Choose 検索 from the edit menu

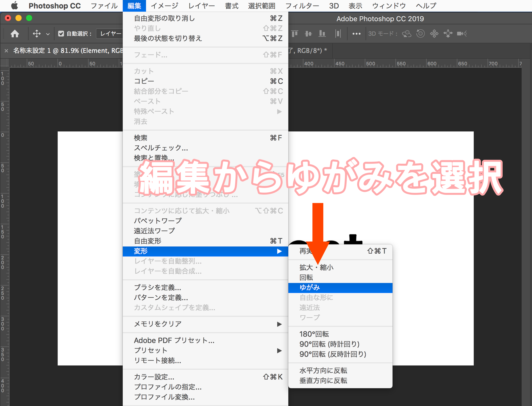(x=205, y=138)
